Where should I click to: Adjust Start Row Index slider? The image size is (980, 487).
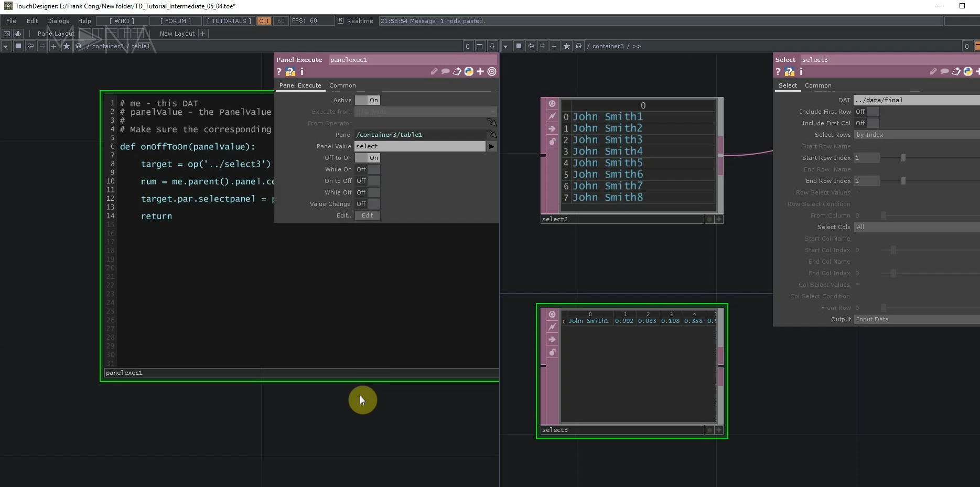click(903, 158)
